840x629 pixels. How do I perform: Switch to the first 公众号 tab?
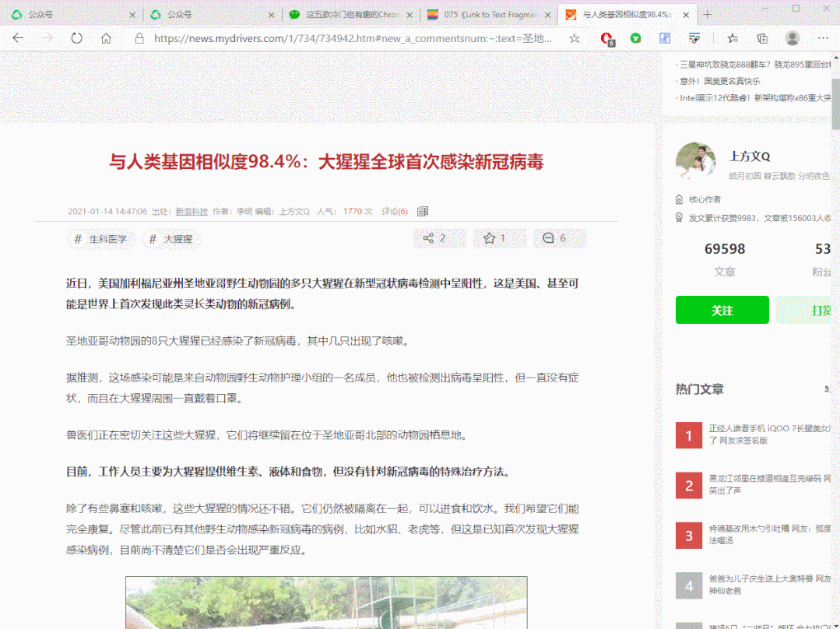click(69, 15)
